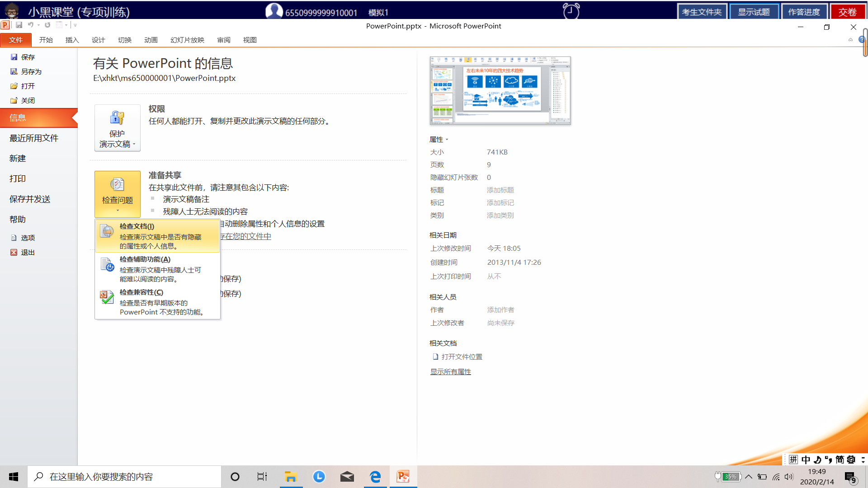Choose 检查文档(I) from the dropdown
868x488 pixels.
click(x=157, y=236)
